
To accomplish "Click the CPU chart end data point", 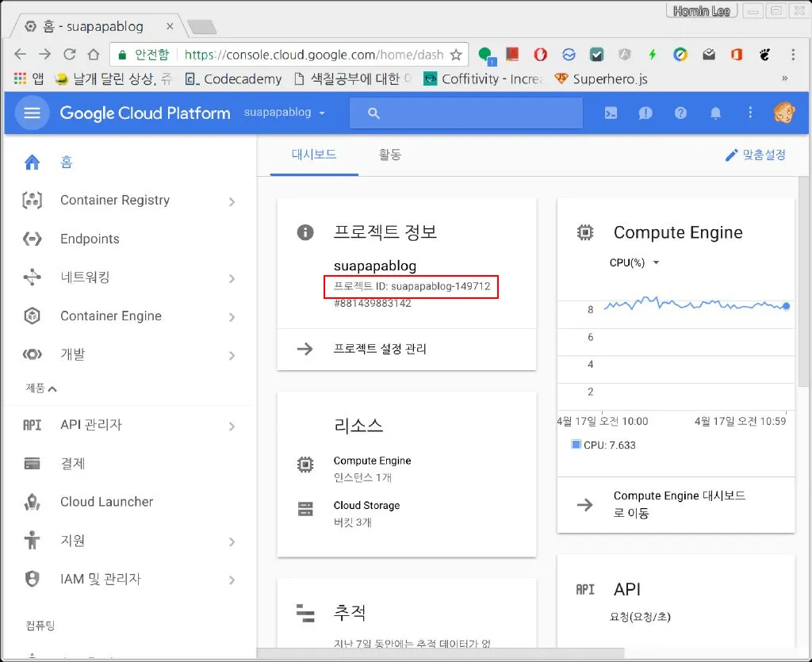I will pos(786,306).
